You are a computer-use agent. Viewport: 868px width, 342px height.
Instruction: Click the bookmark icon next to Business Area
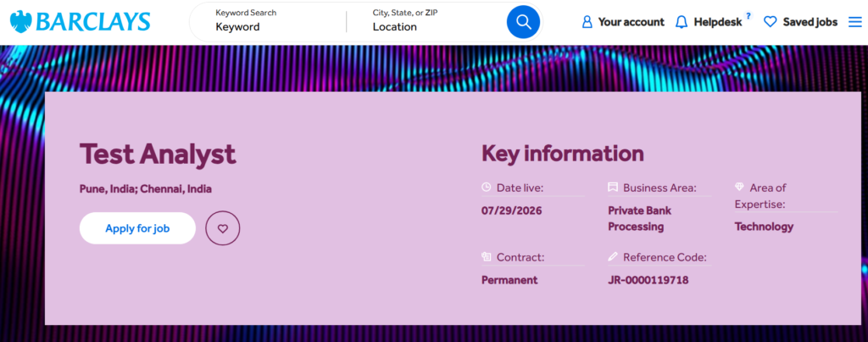(612, 188)
